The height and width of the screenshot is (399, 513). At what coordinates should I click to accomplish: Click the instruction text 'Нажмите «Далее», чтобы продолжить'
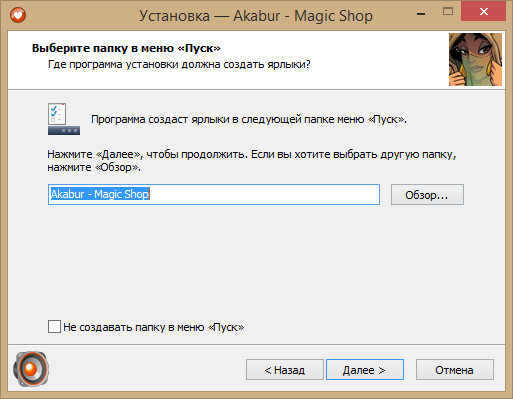click(x=147, y=154)
